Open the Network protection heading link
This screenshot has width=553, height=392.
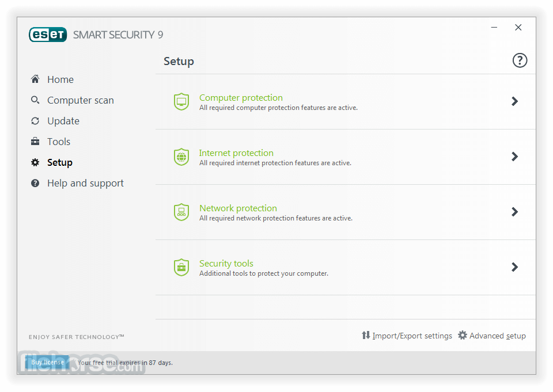[x=238, y=208]
